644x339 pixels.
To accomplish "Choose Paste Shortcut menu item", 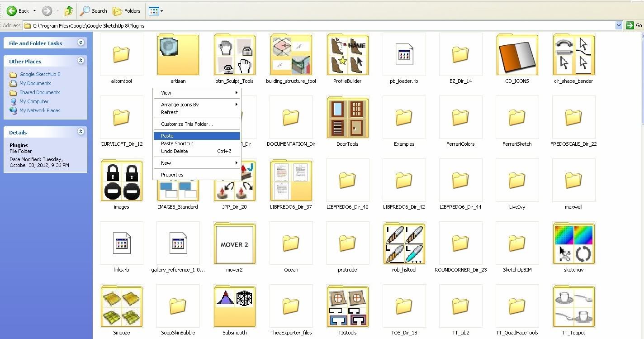I will 197,143.
